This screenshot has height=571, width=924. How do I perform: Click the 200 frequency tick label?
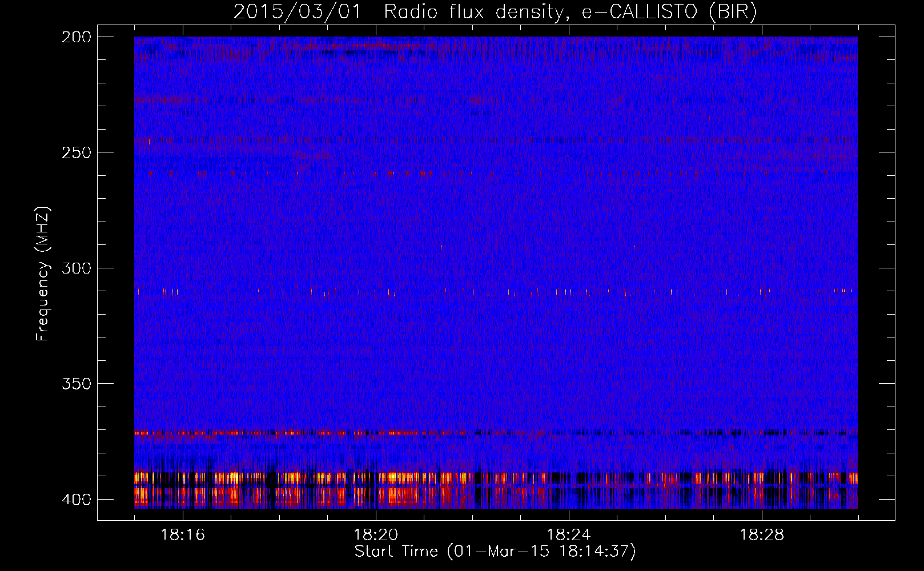pyautogui.click(x=77, y=37)
